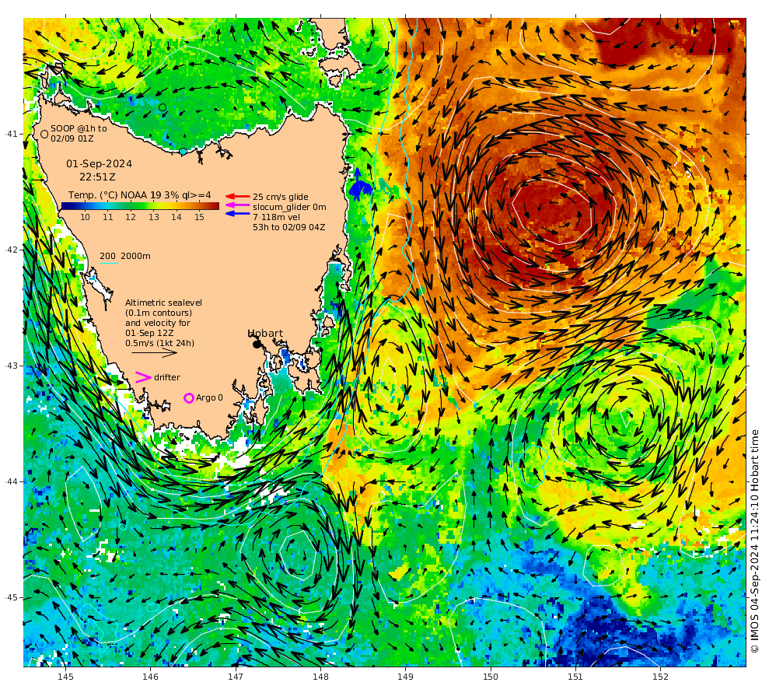The height and width of the screenshot is (700, 762).
Task: Click the '02/09 01Z' legend text
Action: tap(72, 138)
